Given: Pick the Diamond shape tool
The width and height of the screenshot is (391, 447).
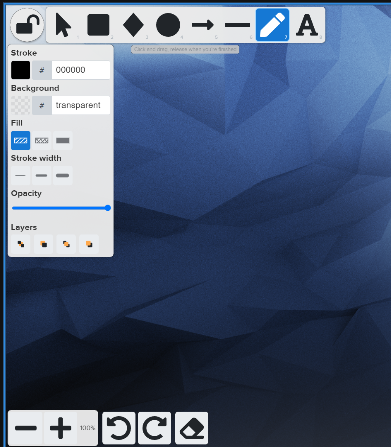Looking at the screenshot, I should point(133,25).
